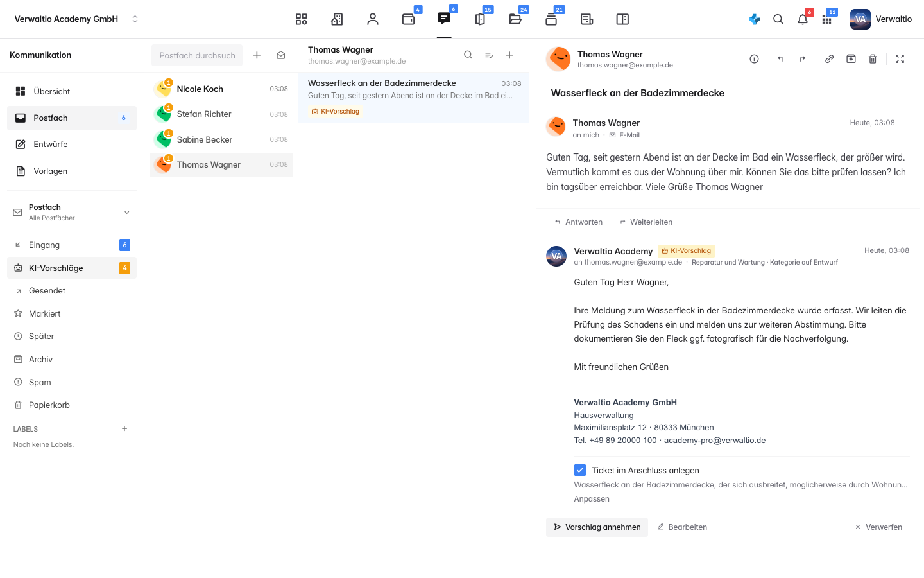
Task: Open the Verwaltio Academy GmbH organization switcher
Action: (x=76, y=19)
